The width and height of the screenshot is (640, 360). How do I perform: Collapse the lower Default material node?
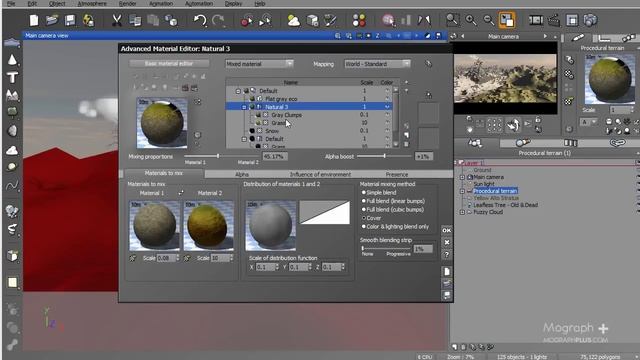[x=244, y=139]
